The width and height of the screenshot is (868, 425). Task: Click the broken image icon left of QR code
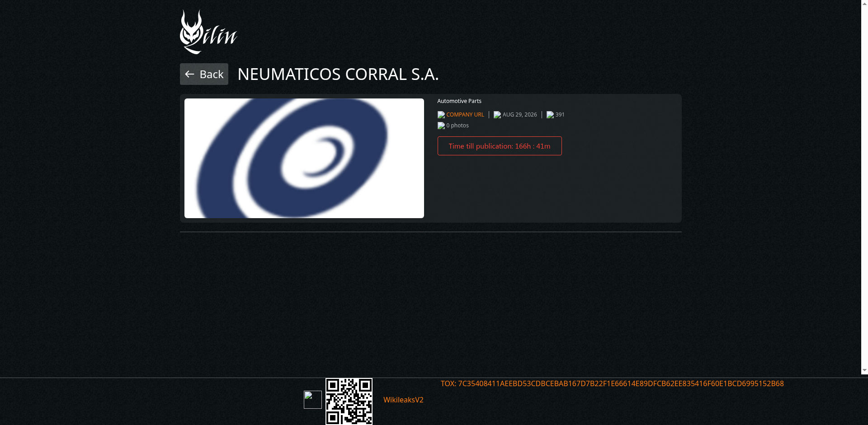tap(313, 400)
